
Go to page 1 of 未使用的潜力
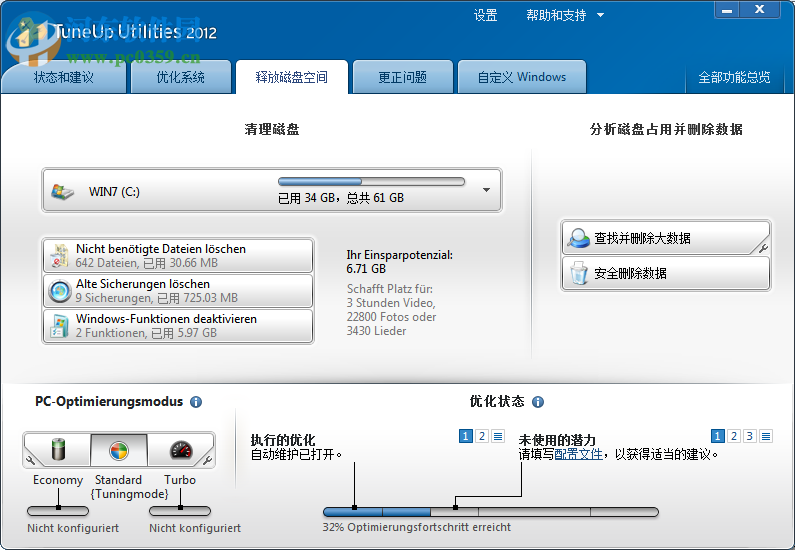[x=717, y=436]
